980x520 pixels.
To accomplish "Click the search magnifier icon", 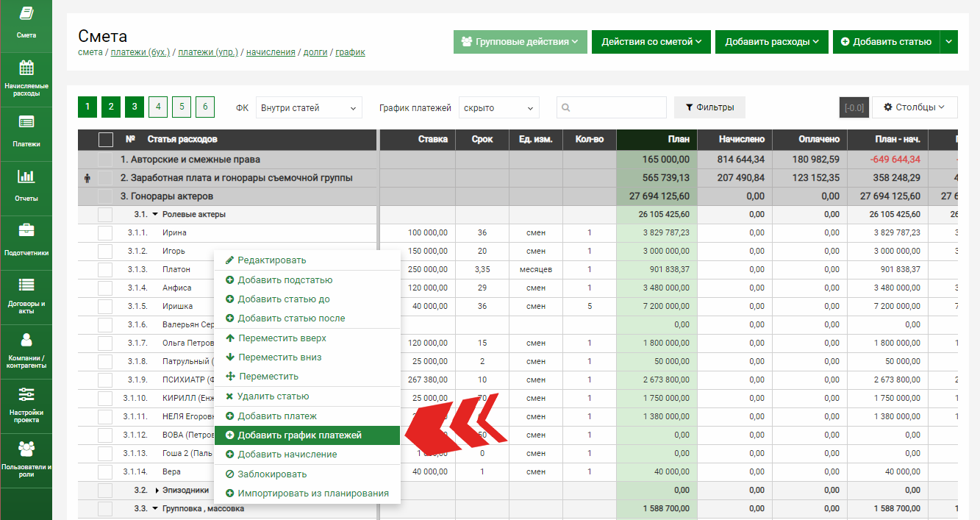I will point(566,108).
